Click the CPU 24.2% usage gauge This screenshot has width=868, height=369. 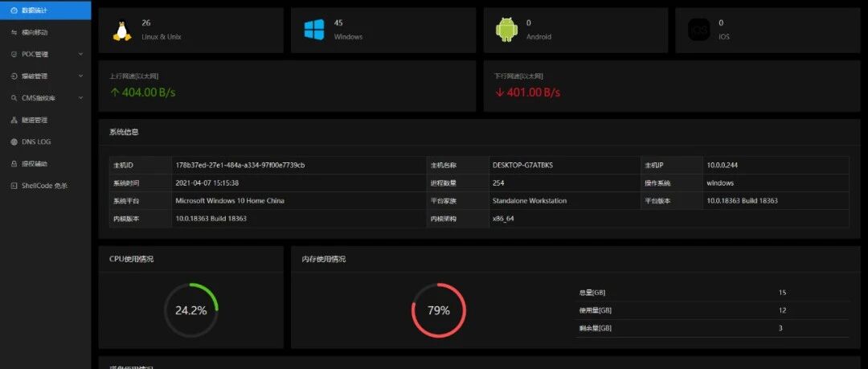pos(191,310)
